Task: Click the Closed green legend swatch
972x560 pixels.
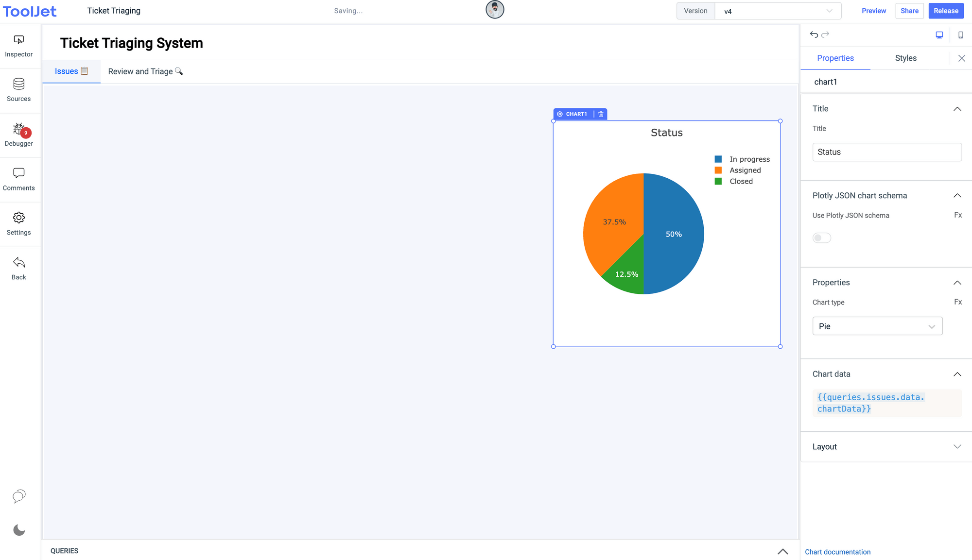Action: pyautogui.click(x=718, y=182)
